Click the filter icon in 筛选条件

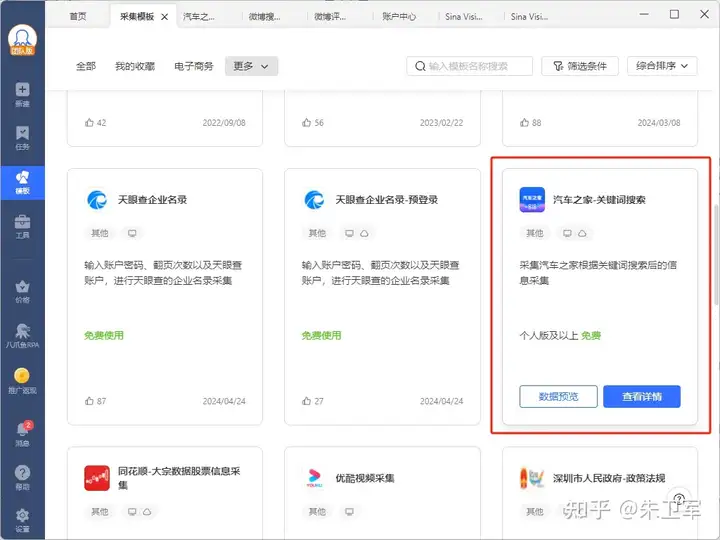(x=558, y=66)
